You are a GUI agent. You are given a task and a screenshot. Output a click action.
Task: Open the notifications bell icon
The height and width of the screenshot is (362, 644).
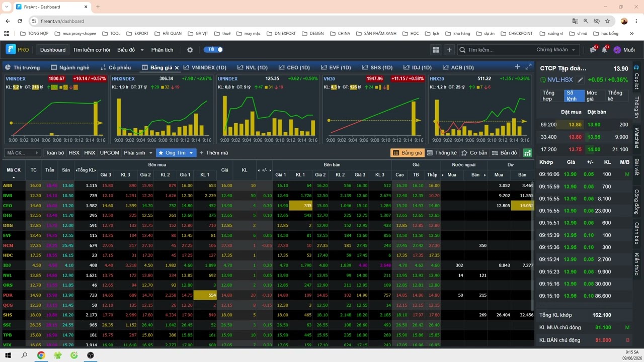(x=605, y=49)
